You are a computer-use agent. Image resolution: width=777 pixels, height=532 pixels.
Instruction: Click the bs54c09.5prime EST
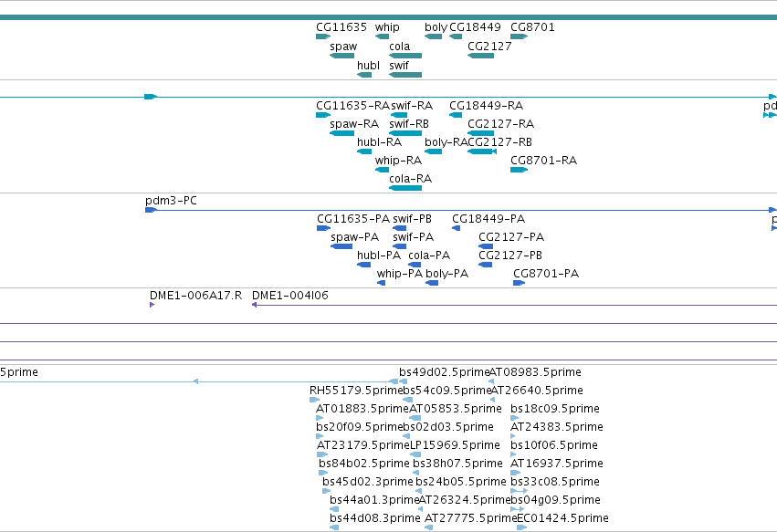407,401
